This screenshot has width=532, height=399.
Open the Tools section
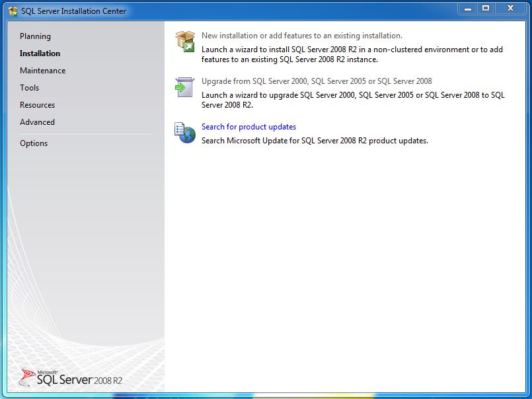click(30, 88)
